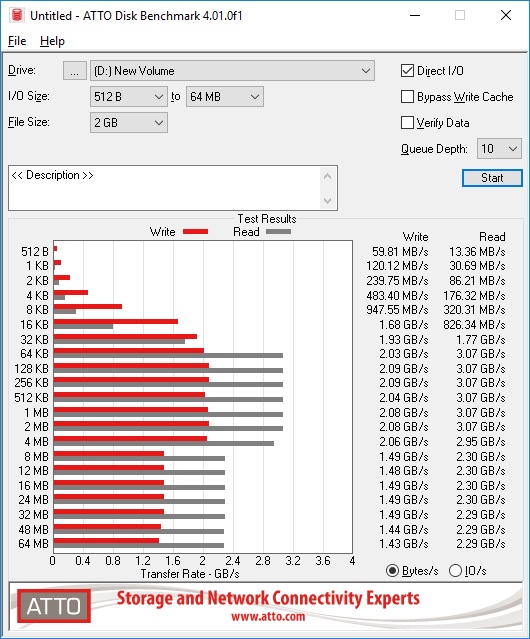
Task: Enable Bypass Write Cache checkbox
Action: [407, 97]
